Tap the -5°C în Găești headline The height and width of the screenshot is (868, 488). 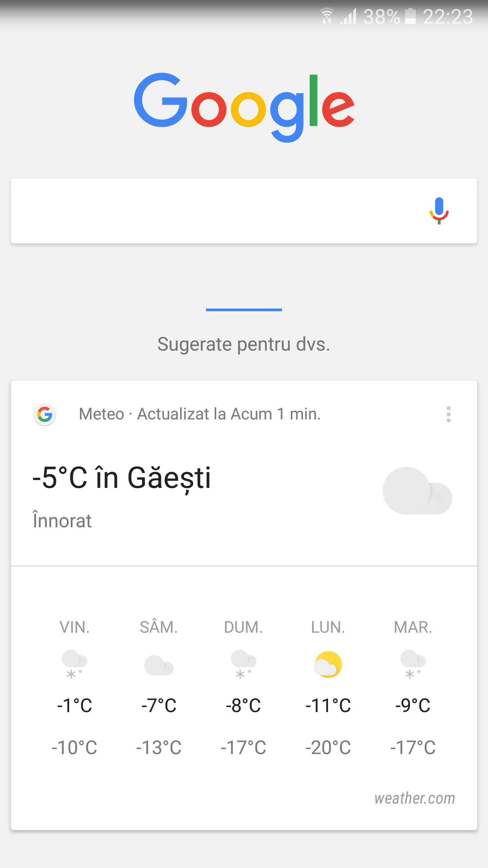point(122,478)
